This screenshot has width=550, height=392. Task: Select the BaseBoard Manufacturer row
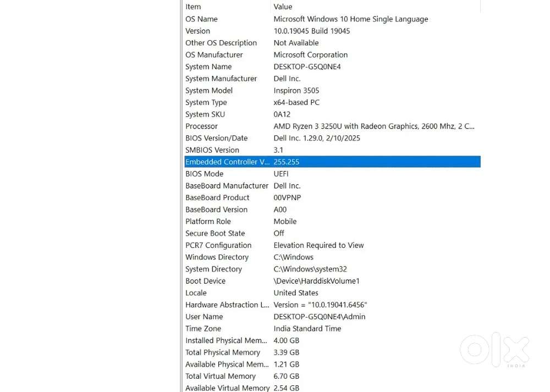click(x=333, y=186)
